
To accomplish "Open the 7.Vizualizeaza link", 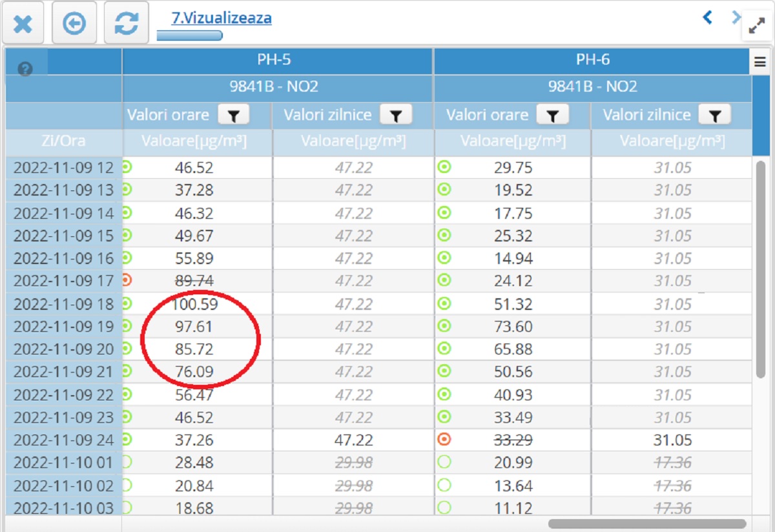I will [221, 18].
